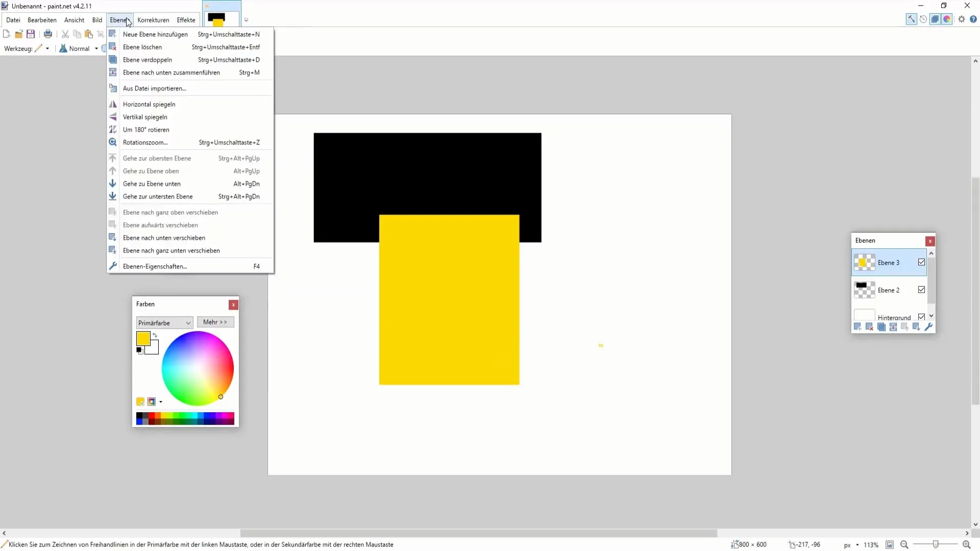Image resolution: width=980 pixels, height=551 pixels.
Task: Choose Ebene nach unten verschieben
Action: pyautogui.click(x=190, y=238)
